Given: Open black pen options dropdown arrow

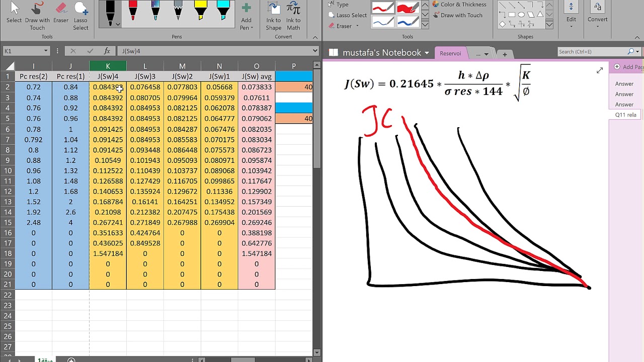Looking at the screenshot, I should tap(117, 24).
